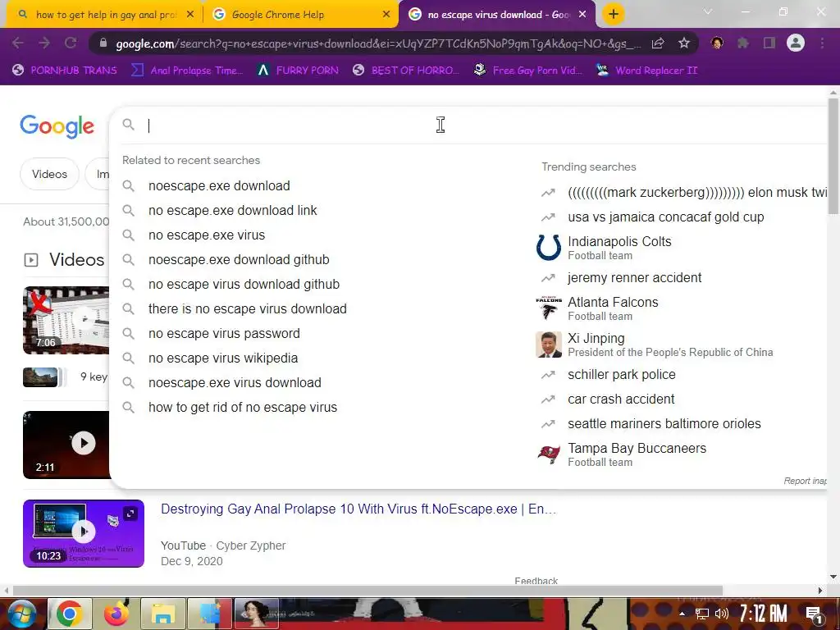Image resolution: width=840 pixels, height=630 pixels.
Task: Play the 7:06 video thumbnail
Action: click(66, 321)
